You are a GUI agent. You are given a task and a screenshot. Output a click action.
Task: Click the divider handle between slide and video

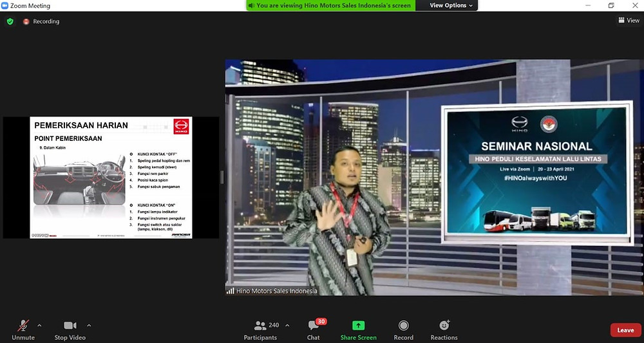click(x=222, y=177)
